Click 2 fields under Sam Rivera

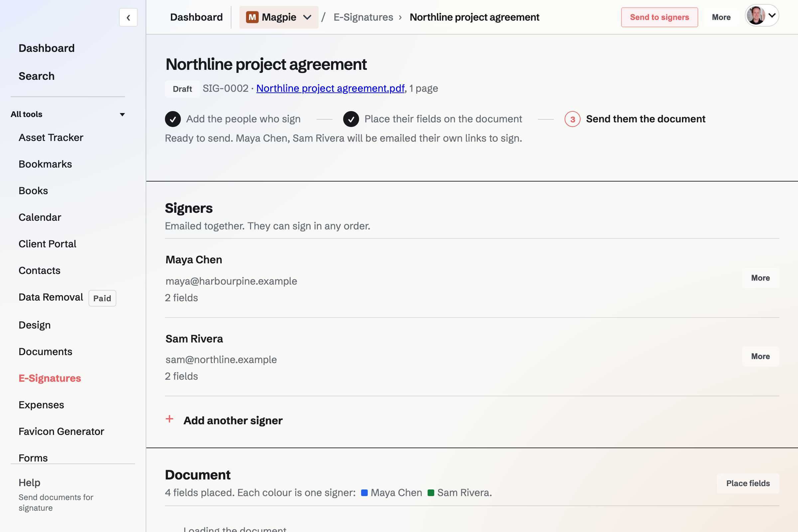click(x=181, y=376)
